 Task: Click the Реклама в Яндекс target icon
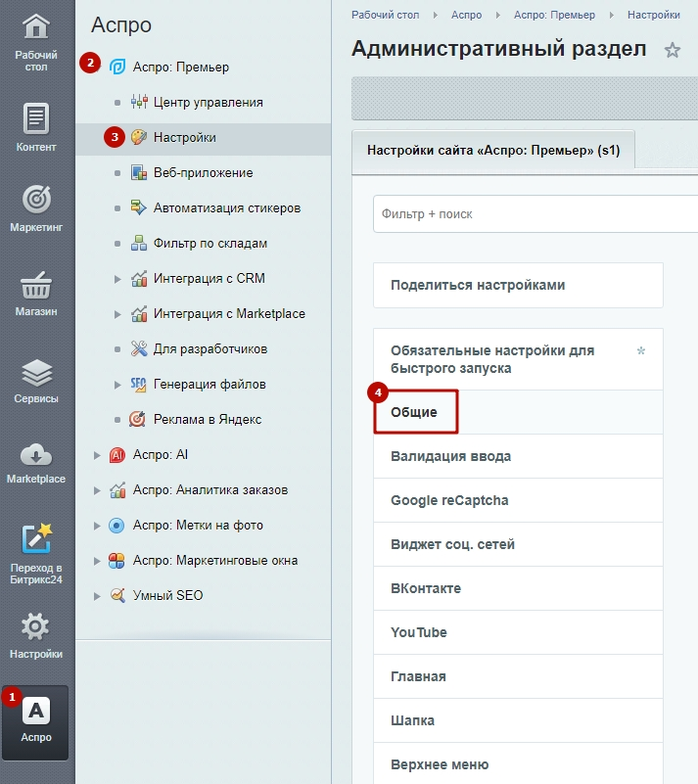coord(137,419)
